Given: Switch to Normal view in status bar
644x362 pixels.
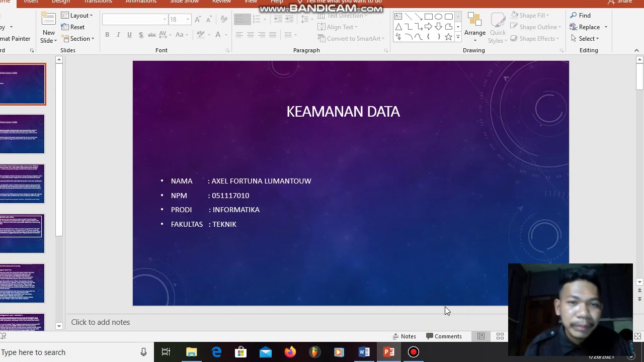Looking at the screenshot, I should (x=481, y=336).
